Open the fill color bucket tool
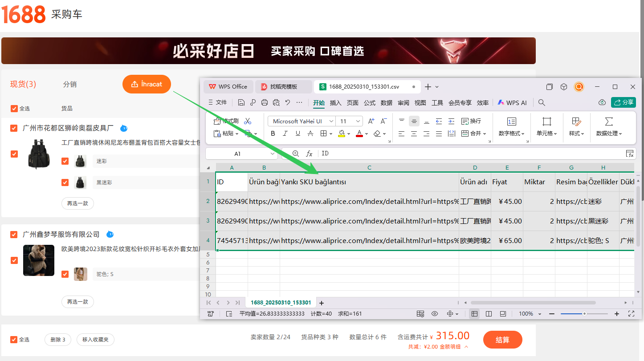Screen dimensions: 644x361 tap(341, 134)
